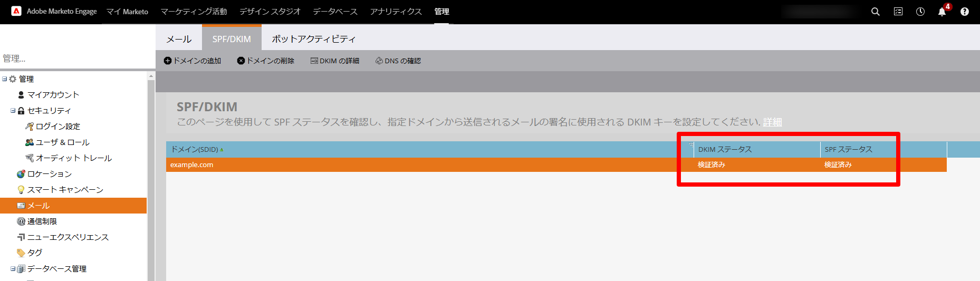Select スマート キャンペーン text in the tree
This screenshot has height=281, width=980.
(65, 190)
